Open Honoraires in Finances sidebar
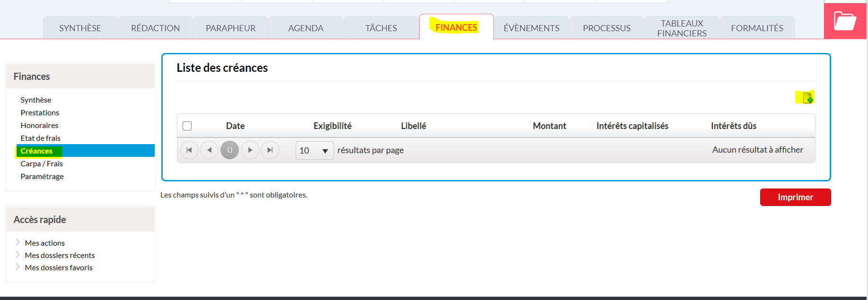This screenshot has height=300, width=868. 39,125
